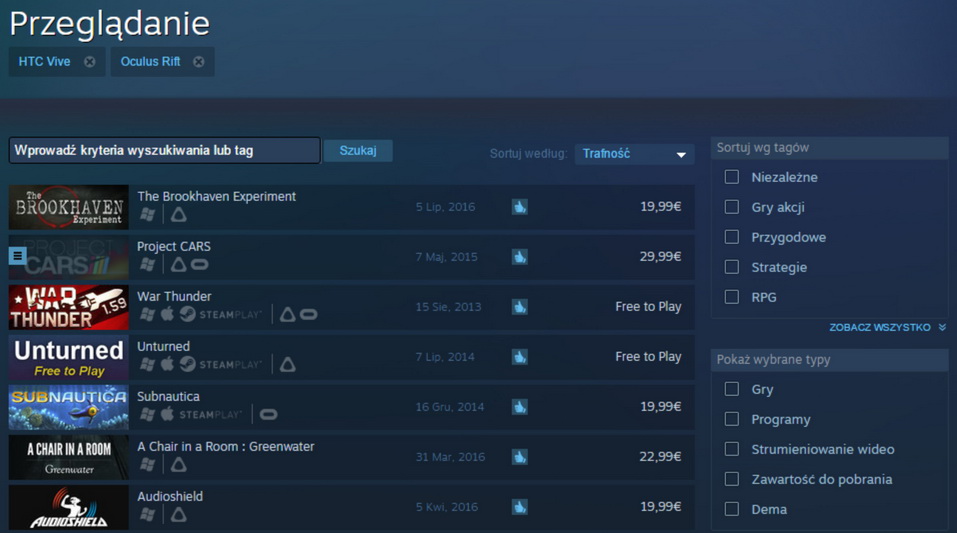Open the Subnautica thumbnail image
This screenshot has width=957, height=533.
(69, 407)
